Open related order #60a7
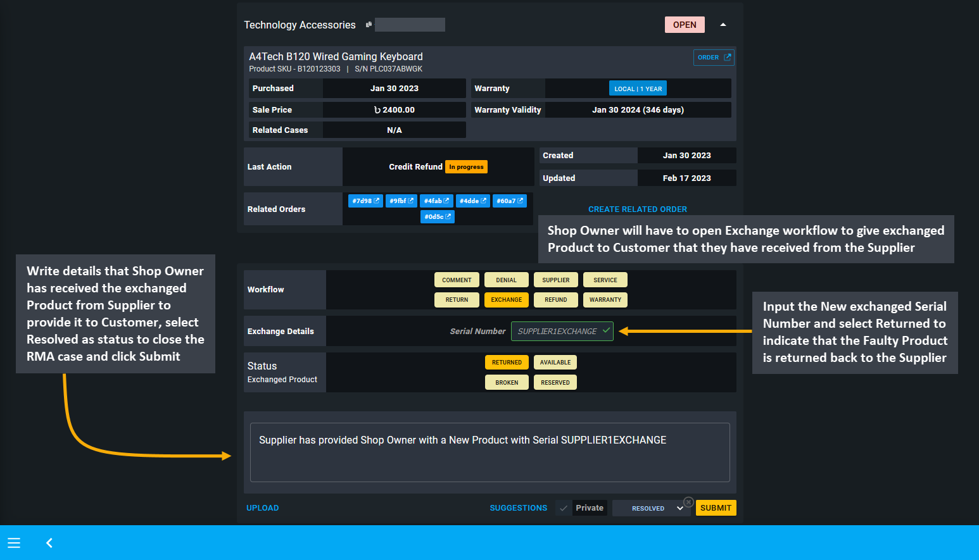The width and height of the screenshot is (979, 560). point(510,201)
